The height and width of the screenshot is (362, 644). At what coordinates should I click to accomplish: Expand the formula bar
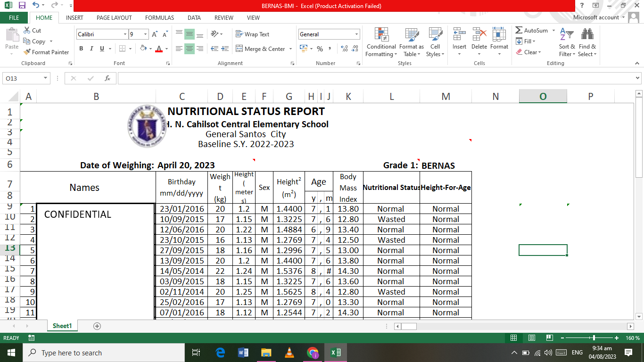637,78
